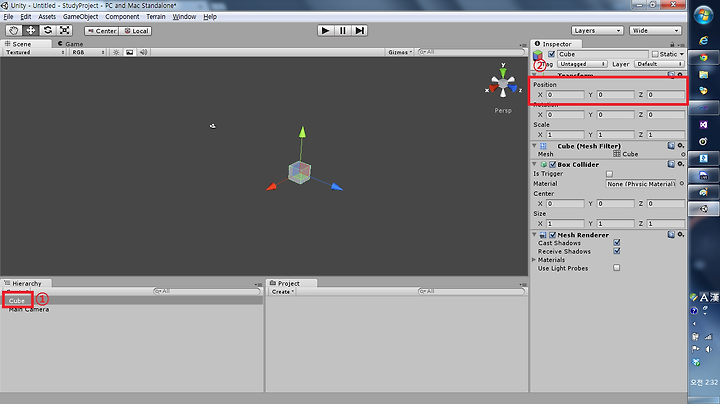This screenshot has width=720, height=404.
Task: Open the Physic Material picker circle
Action: point(682,184)
